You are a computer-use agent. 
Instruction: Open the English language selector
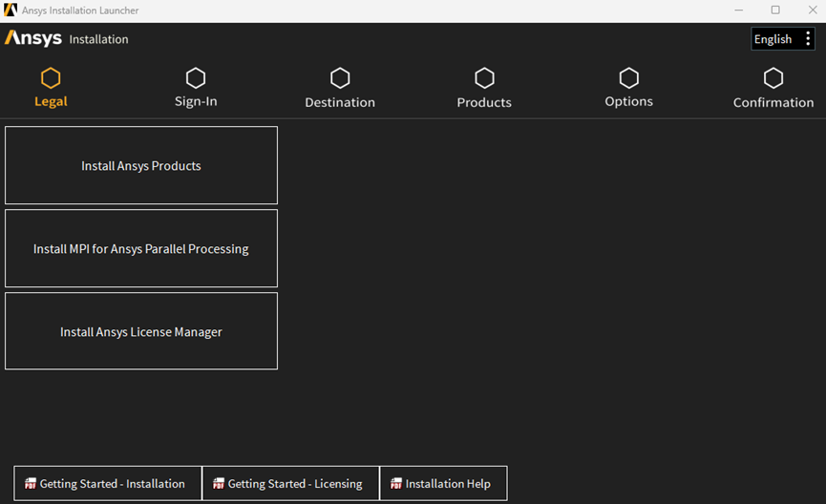[x=773, y=39]
